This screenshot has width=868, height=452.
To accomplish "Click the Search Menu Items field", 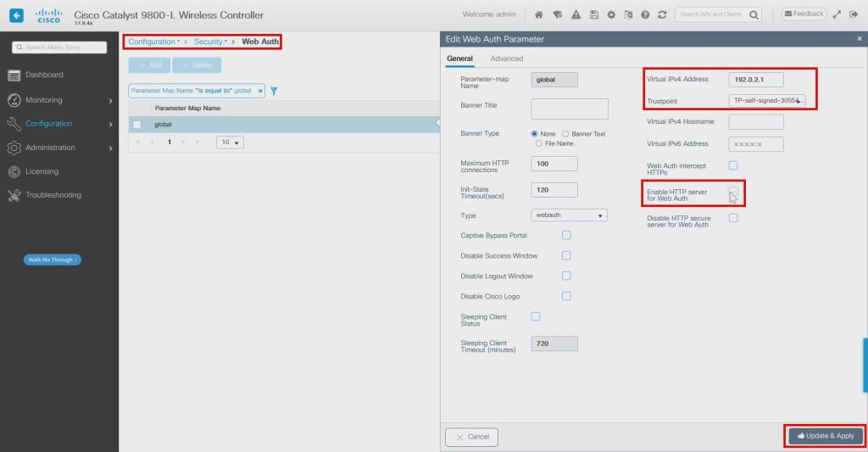I will (59, 47).
